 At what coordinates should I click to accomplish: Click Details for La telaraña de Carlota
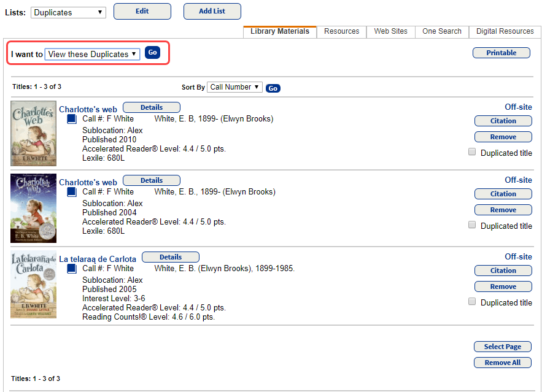click(x=170, y=257)
